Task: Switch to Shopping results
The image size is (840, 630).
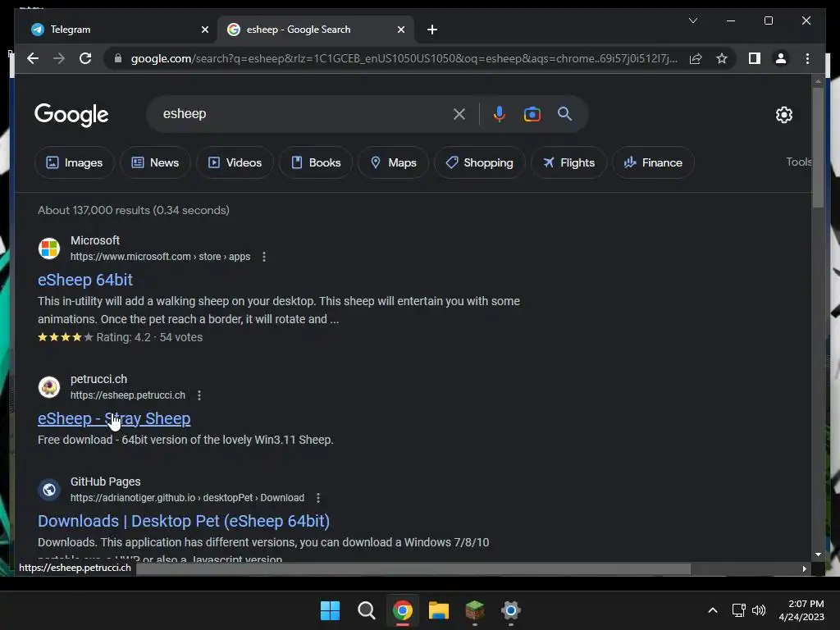Action: (479, 162)
